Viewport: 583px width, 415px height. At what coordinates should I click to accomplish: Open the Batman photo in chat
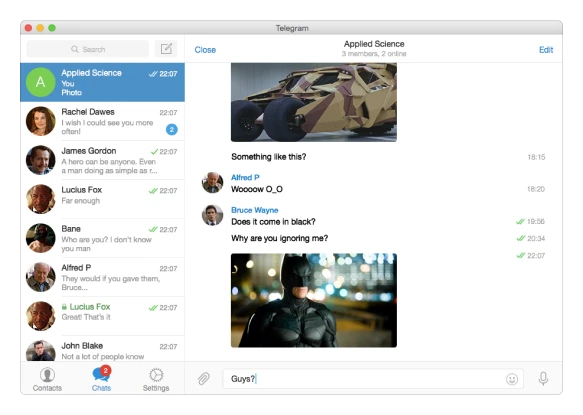tap(314, 300)
